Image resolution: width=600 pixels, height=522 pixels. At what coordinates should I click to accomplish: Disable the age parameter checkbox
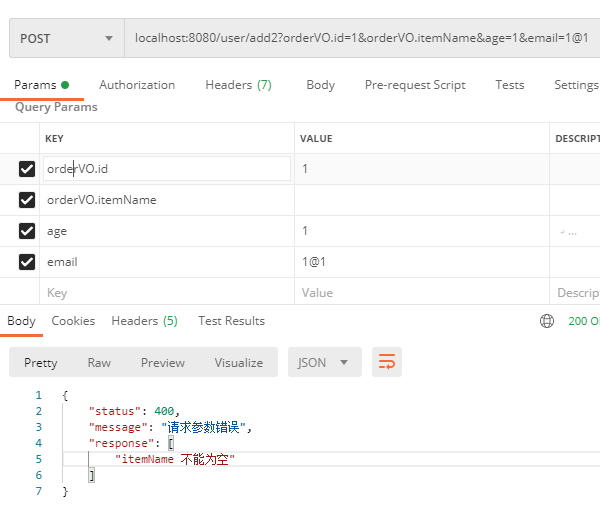(27, 231)
